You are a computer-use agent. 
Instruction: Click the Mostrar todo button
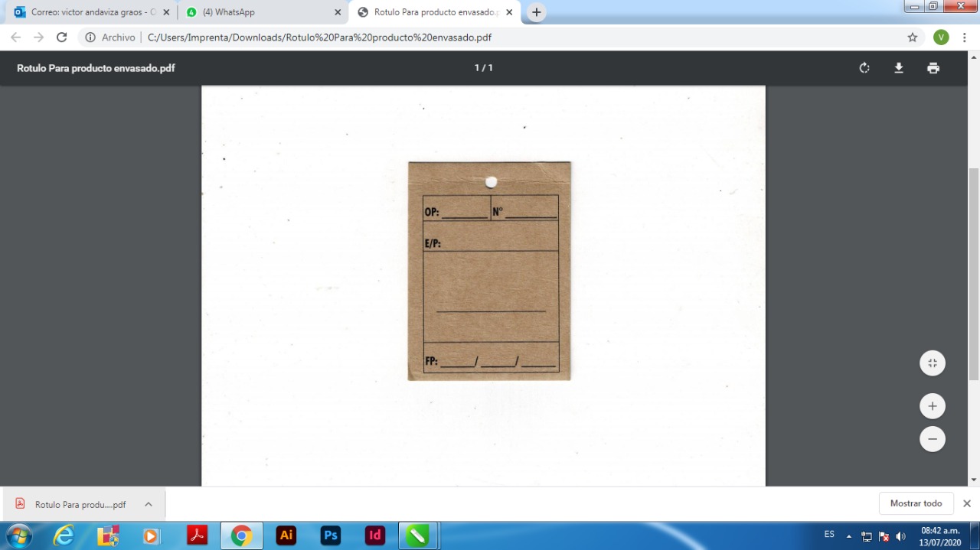click(x=916, y=503)
